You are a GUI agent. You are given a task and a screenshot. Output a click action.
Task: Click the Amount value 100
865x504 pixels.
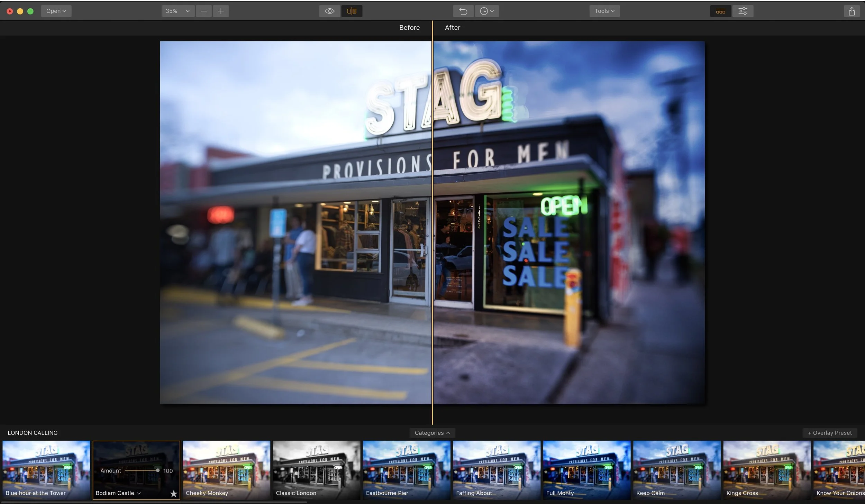pyautogui.click(x=168, y=471)
